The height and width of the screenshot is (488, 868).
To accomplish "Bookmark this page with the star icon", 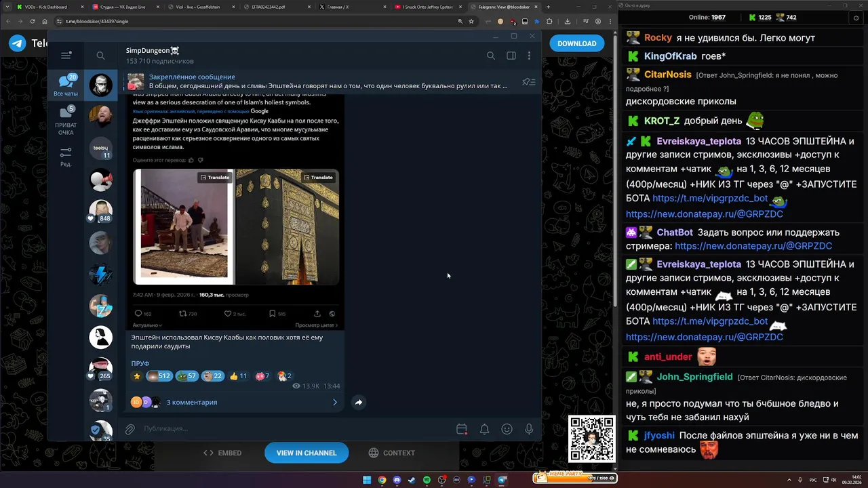I will pos(471,21).
